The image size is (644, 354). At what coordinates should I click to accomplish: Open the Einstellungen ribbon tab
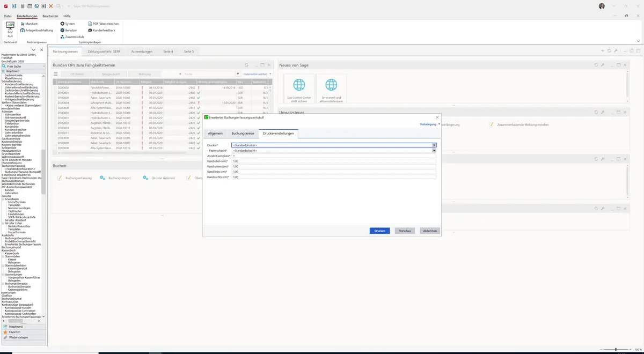(x=27, y=16)
